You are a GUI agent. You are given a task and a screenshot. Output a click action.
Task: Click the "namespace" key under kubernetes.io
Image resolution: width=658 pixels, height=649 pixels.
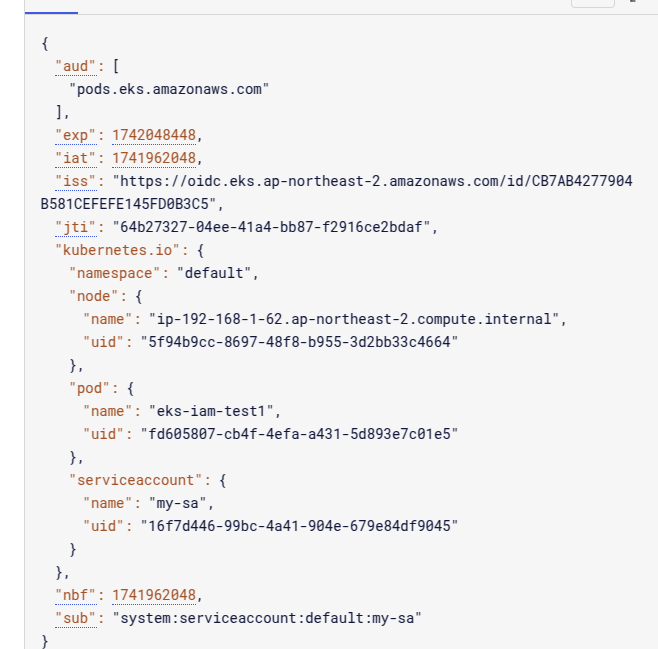coord(115,273)
